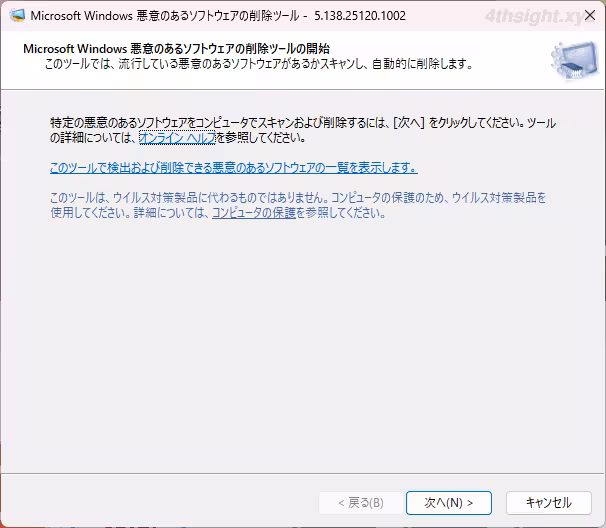606x528 pixels.
Task: Open the コンピュータの保護 link
Action: click(254, 213)
